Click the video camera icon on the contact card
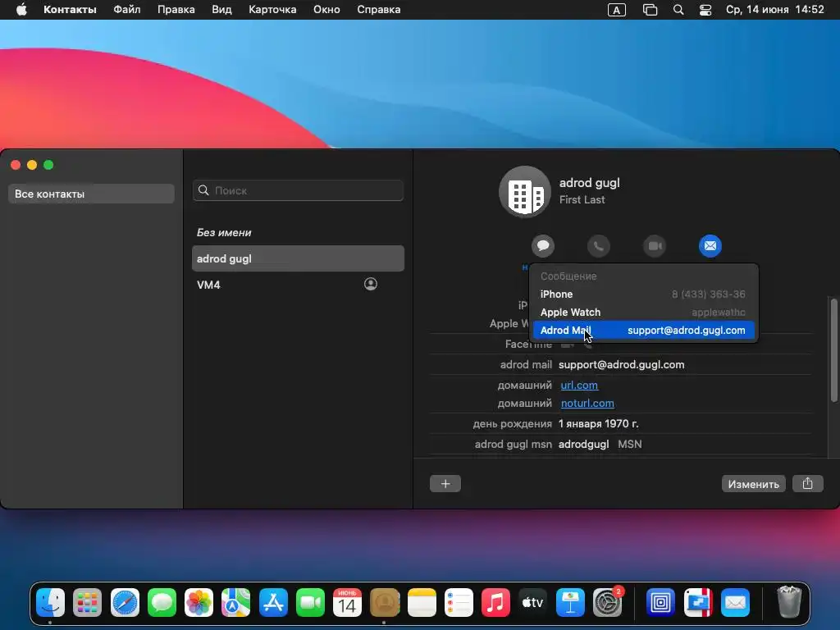Screen dimensions: 840x630 (x=654, y=246)
